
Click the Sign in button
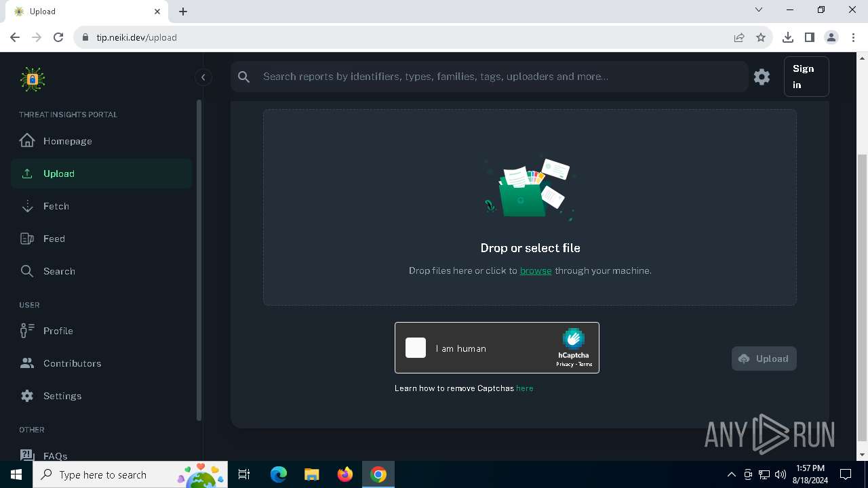tap(806, 77)
